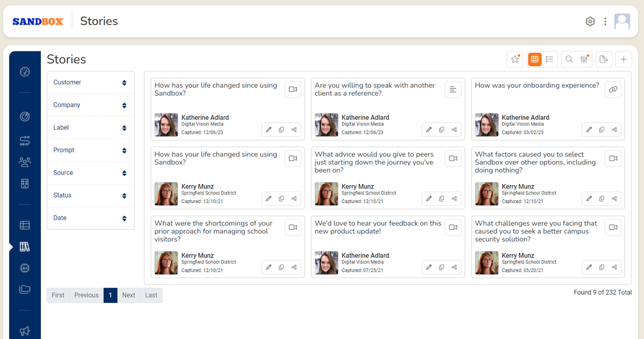Screen dimensions: 644x339
Task: Switch to list view
Action: pyautogui.click(x=549, y=59)
